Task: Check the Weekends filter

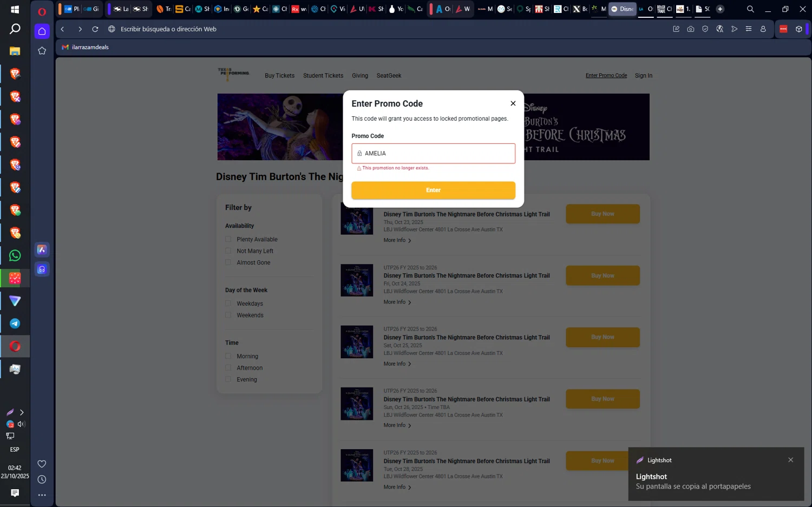Action: click(x=228, y=315)
